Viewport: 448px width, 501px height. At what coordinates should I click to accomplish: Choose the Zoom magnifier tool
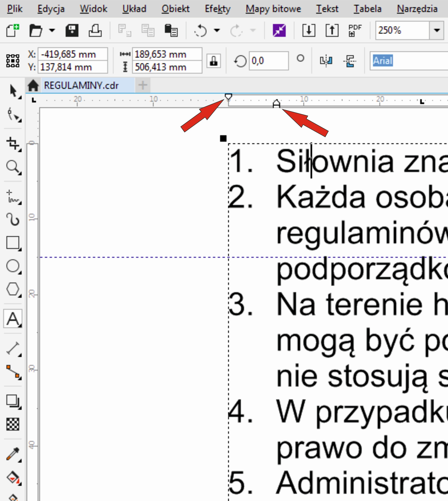[x=12, y=167]
